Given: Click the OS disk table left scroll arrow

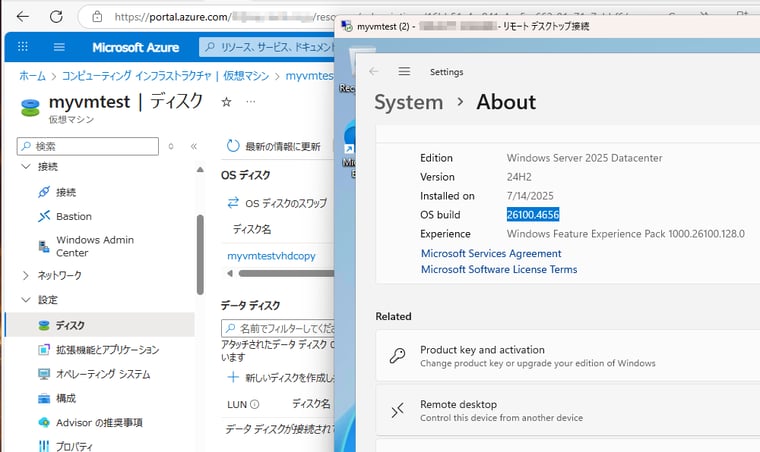Looking at the screenshot, I should 230,273.
